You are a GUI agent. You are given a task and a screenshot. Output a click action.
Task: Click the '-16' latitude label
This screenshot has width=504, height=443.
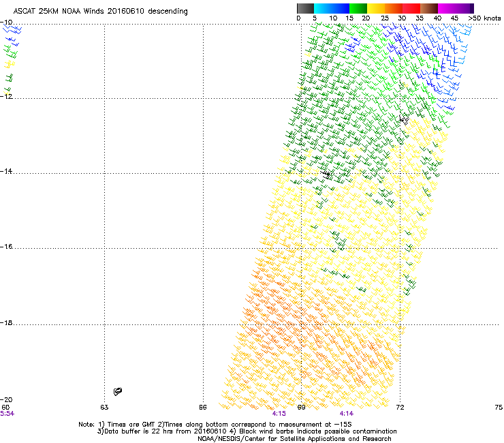[6, 247]
